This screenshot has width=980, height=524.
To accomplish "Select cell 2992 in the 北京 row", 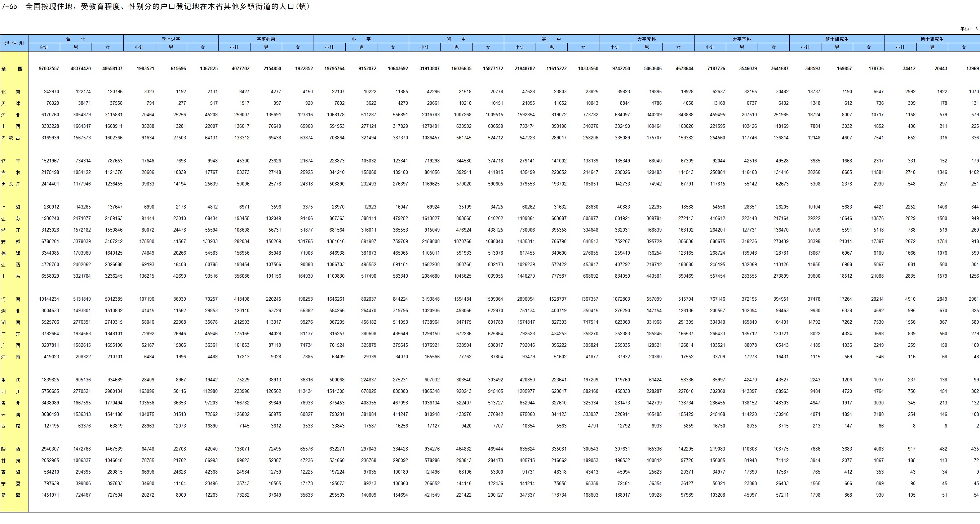I will tap(910, 91).
